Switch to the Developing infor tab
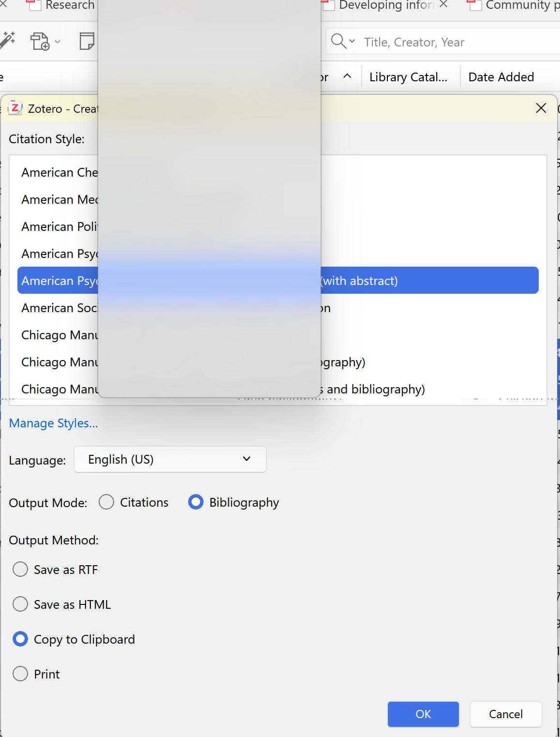560x737 pixels. [386, 5]
